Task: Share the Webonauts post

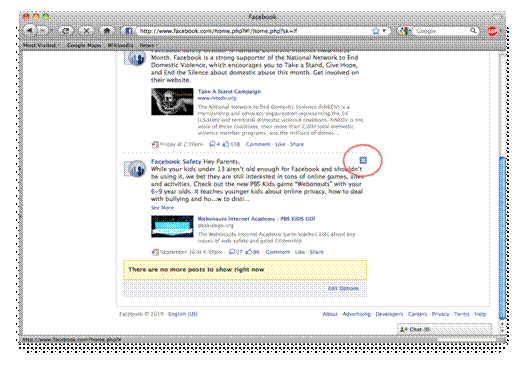Action: click(316, 252)
